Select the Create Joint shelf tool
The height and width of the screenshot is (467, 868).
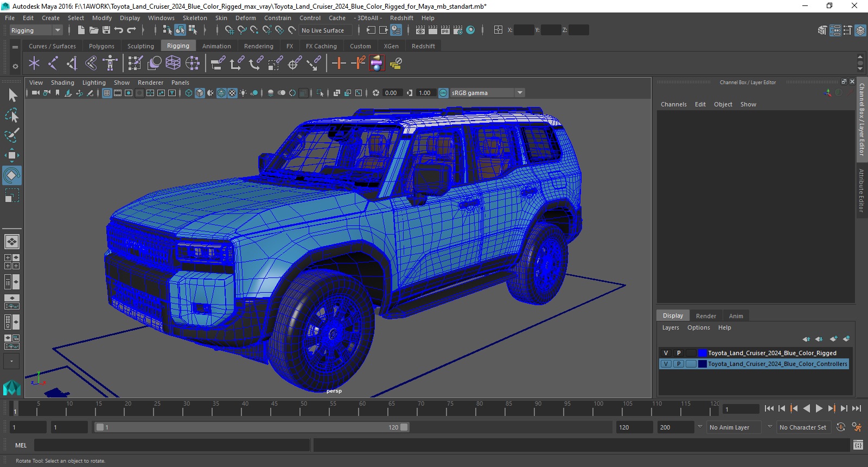click(53, 64)
